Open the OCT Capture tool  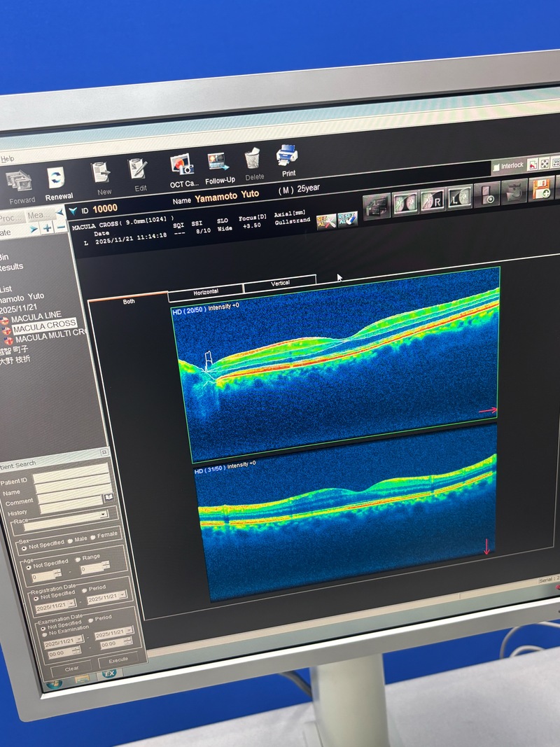(x=183, y=167)
